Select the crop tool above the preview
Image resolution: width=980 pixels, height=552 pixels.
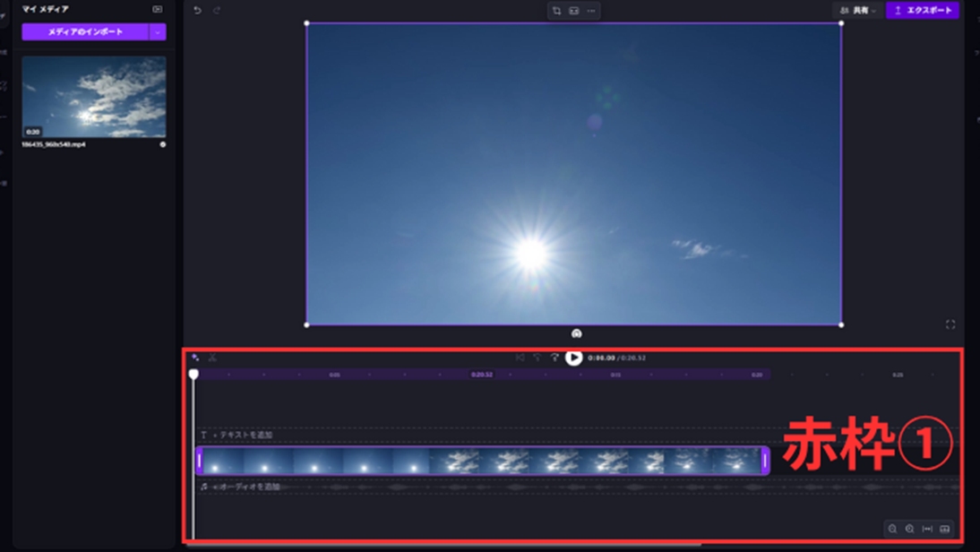556,11
